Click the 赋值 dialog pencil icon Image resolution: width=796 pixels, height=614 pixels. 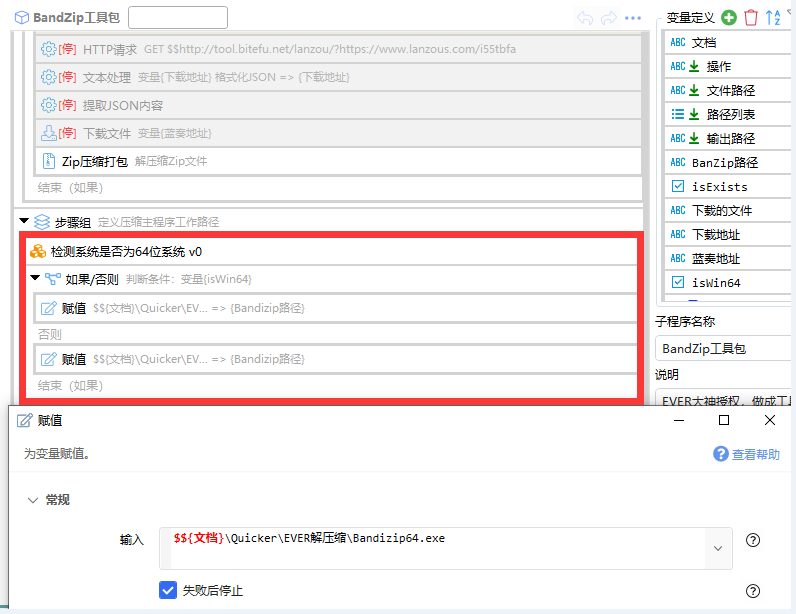[24, 421]
